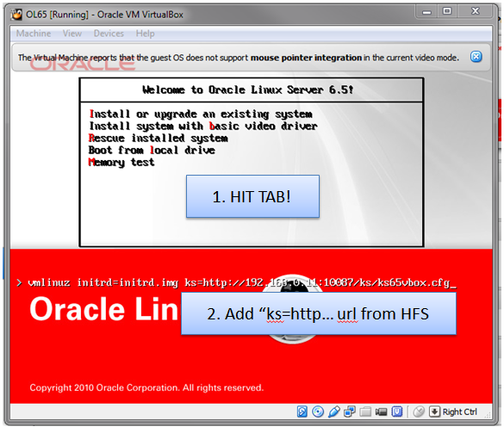
Task: Click the window resize grip in status bar
Action: click(488, 415)
